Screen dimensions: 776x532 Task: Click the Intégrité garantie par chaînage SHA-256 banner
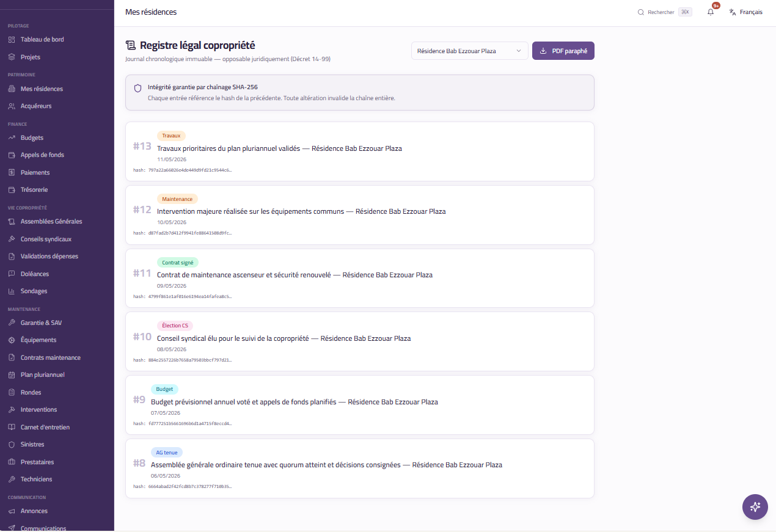(x=360, y=92)
